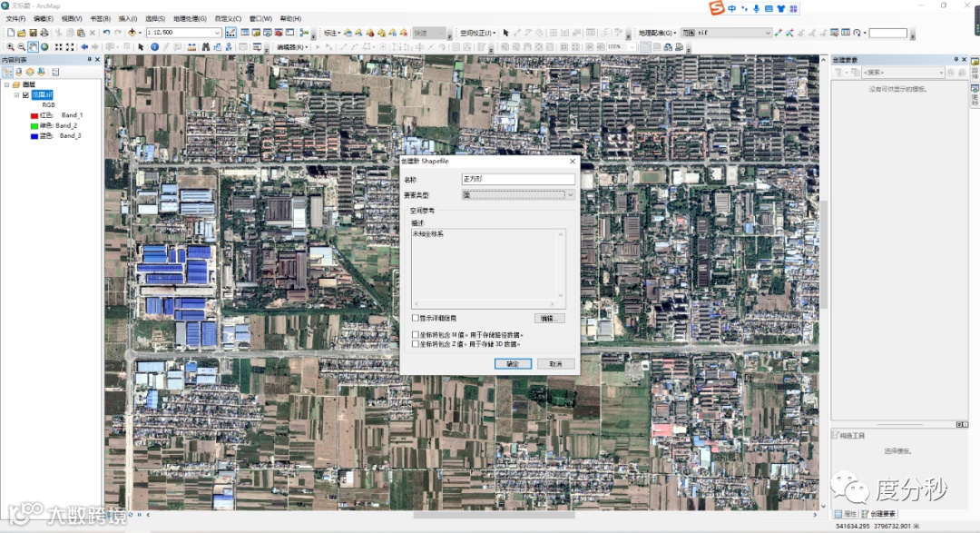
Task: Click the 确定 OK button in the Shapefile dialog
Action: point(513,363)
